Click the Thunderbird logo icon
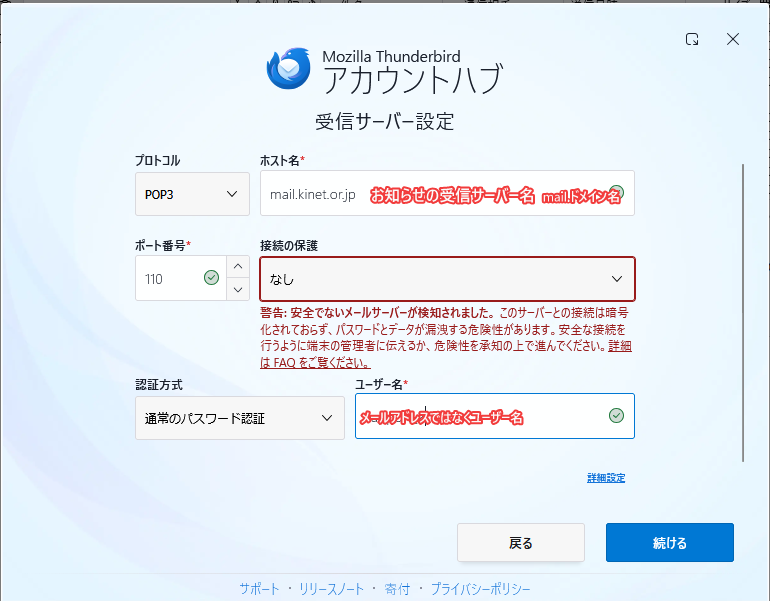The image size is (770, 601). click(x=289, y=69)
